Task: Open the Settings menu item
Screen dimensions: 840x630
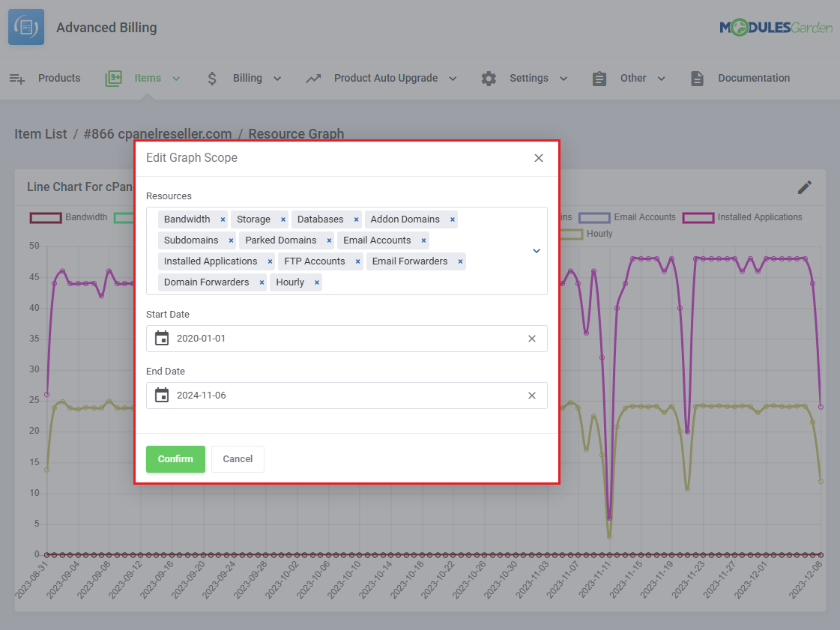Action: [x=529, y=78]
